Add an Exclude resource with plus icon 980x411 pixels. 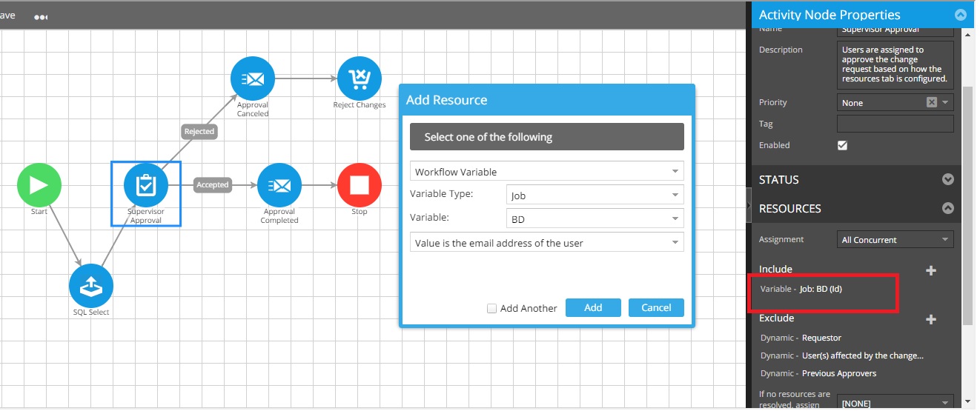pos(931,319)
